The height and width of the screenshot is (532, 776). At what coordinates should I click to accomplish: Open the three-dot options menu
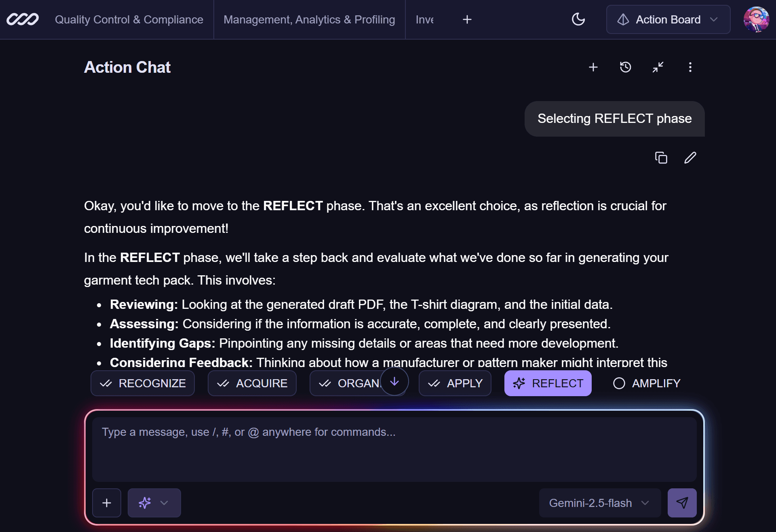pyautogui.click(x=690, y=67)
